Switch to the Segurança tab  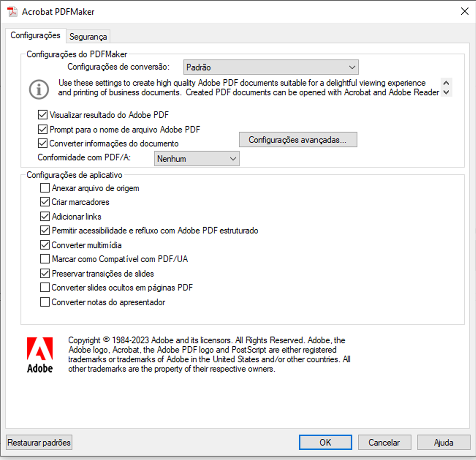(88, 36)
